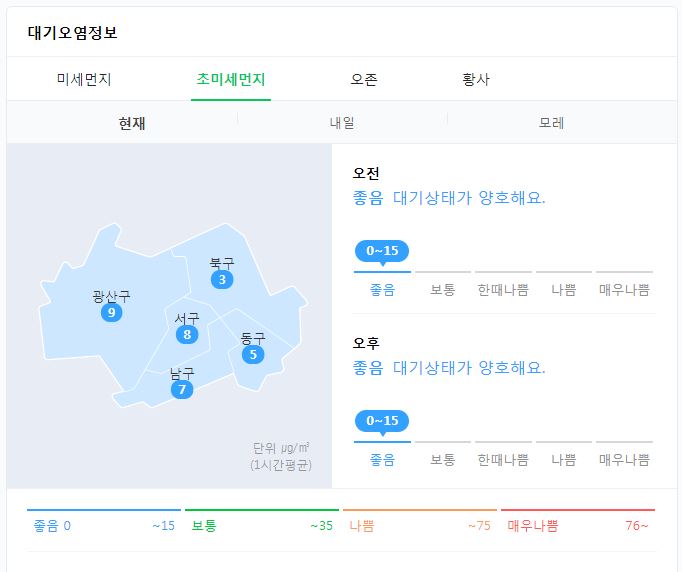Select the 현재 forecast period
This screenshot has width=682, height=572.
coord(132,123)
